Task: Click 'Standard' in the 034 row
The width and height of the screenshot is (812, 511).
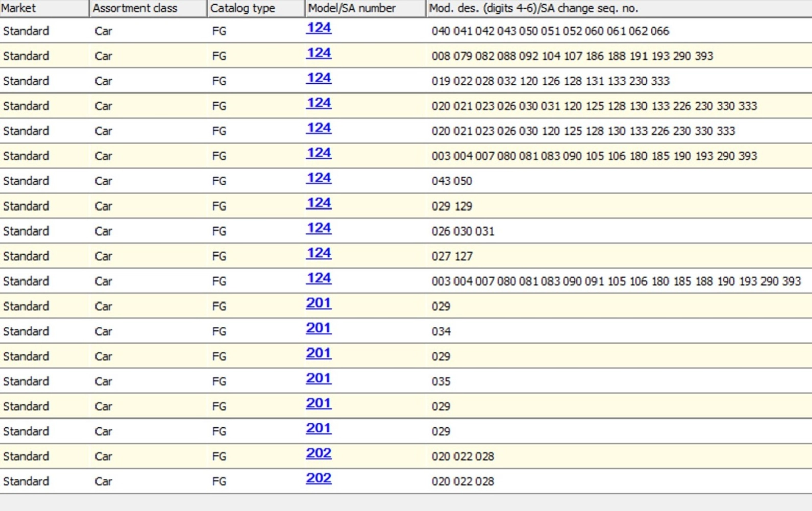Action: pyautogui.click(x=26, y=332)
